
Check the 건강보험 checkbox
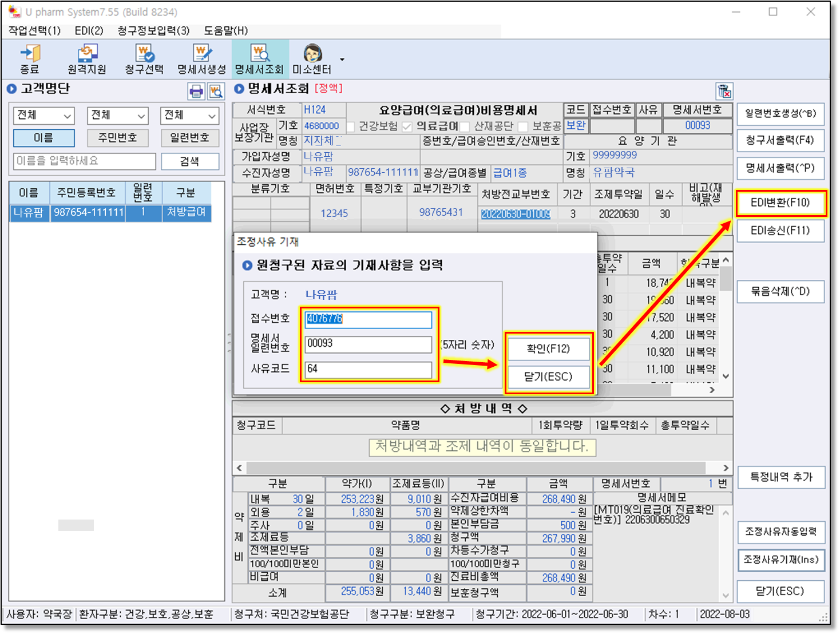351,126
